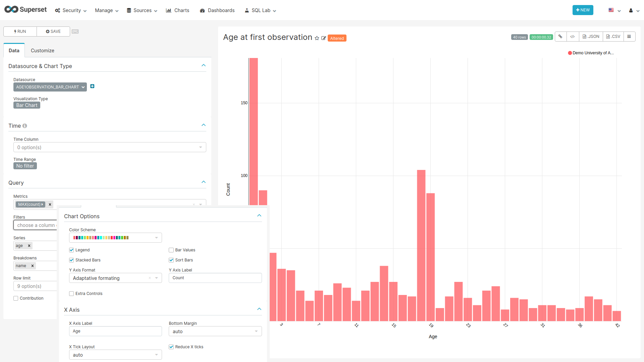Image resolution: width=644 pixels, height=362 pixels.
Task: Toggle Legend checkbox
Action: point(71,250)
